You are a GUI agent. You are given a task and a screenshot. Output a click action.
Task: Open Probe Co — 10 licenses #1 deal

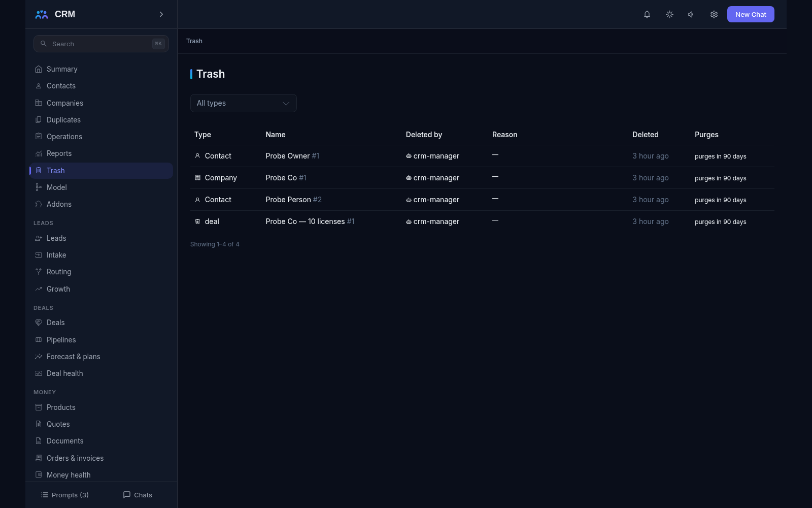click(x=310, y=221)
